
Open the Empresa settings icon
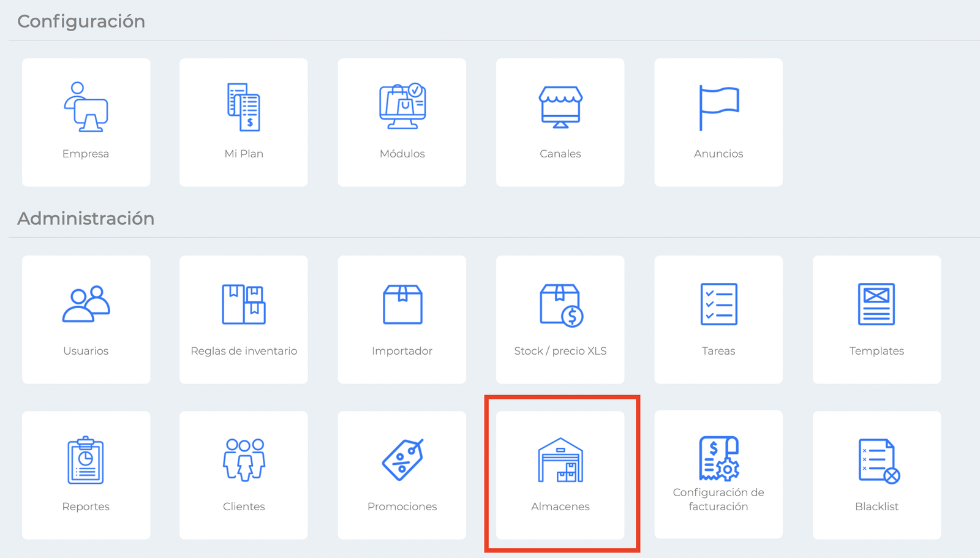[x=86, y=107]
